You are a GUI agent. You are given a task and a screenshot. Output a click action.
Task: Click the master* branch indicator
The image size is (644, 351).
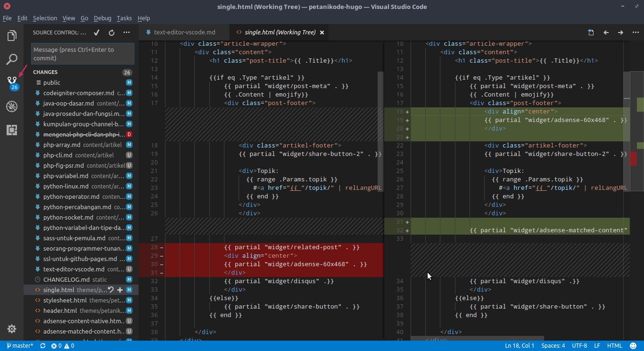click(20, 345)
